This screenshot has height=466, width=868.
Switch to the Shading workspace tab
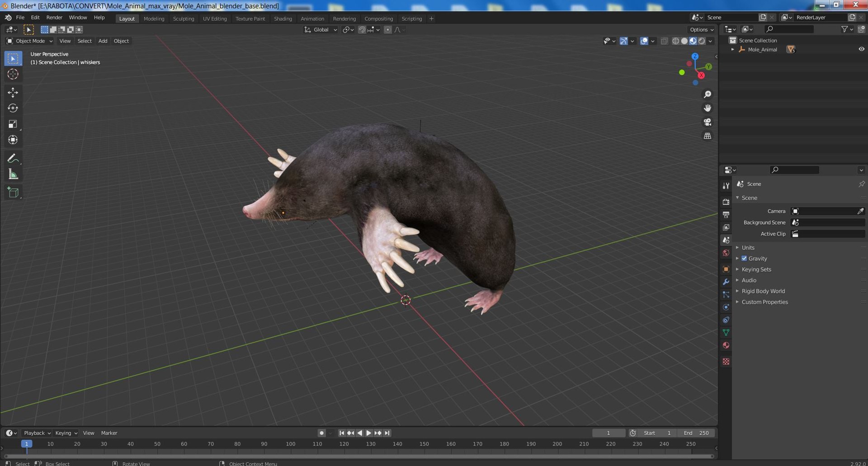pos(283,19)
